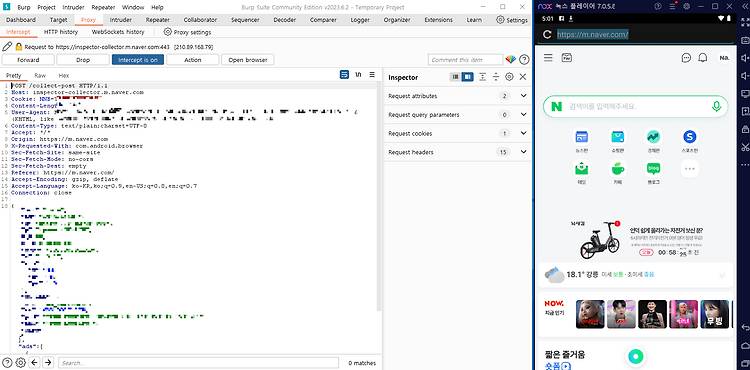Click Proxy settings gear link
750x370 pixels.
pyautogui.click(x=187, y=32)
